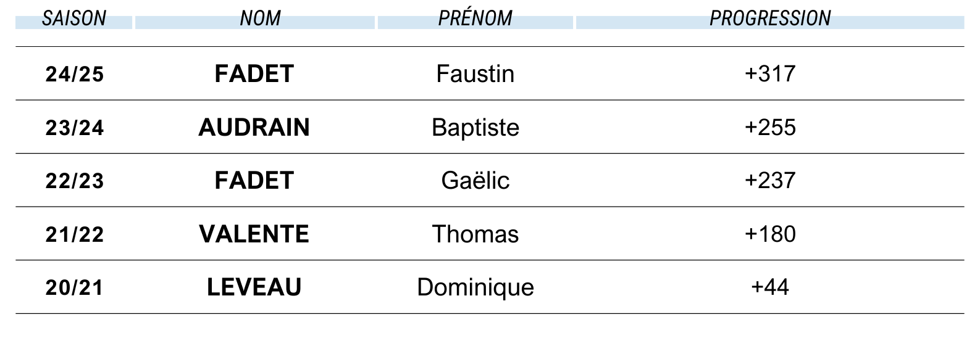Click the SAISON column header
Image resolution: width=980 pixels, height=338 pixels.
[x=74, y=19]
